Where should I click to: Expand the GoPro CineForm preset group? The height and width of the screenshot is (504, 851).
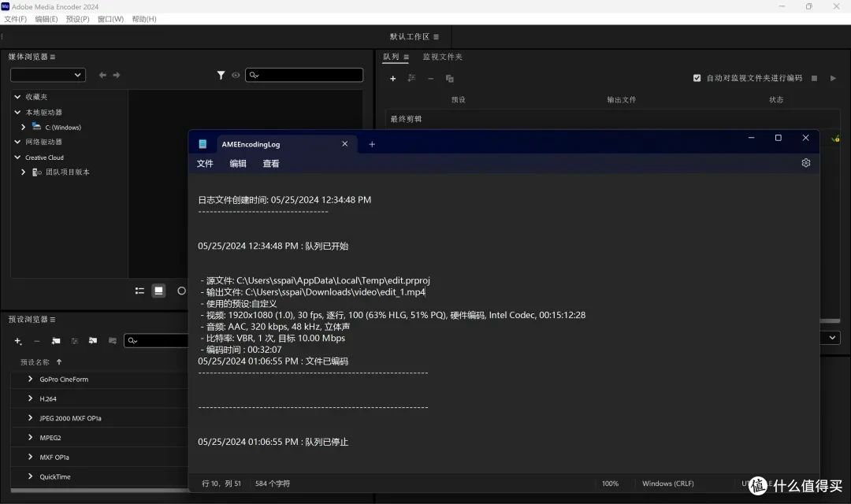(31, 379)
